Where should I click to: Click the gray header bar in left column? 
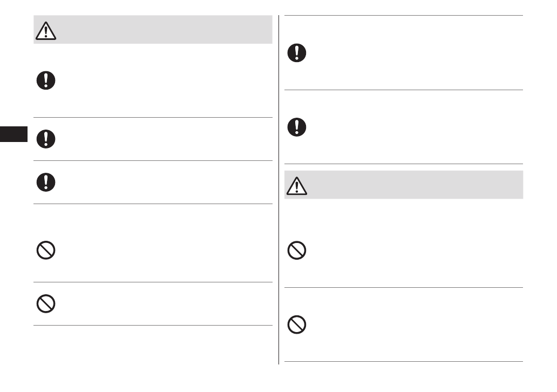[162, 30]
